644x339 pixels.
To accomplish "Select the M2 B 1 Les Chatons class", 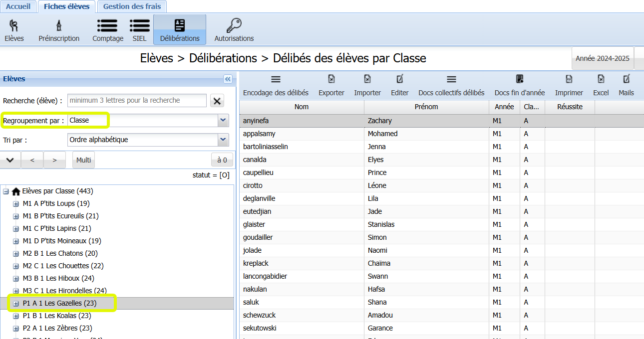I will pos(60,254).
